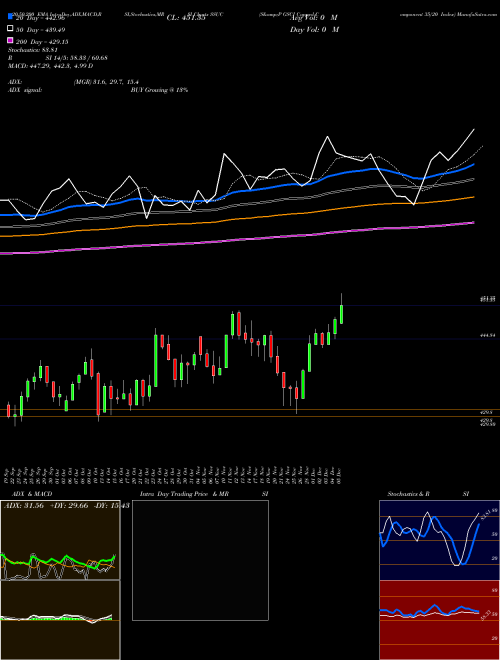Screen dimensions: 500x660
Task: Click the white 50 Day legend swatch
Action: (10, 29)
